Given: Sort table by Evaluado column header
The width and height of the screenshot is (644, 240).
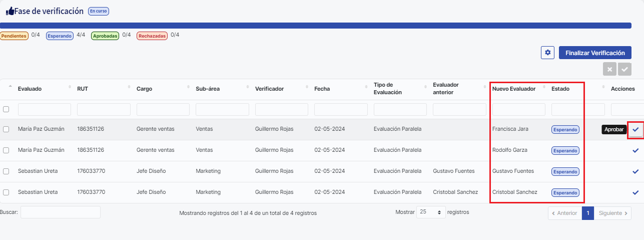Looking at the screenshot, I should (x=30, y=89).
